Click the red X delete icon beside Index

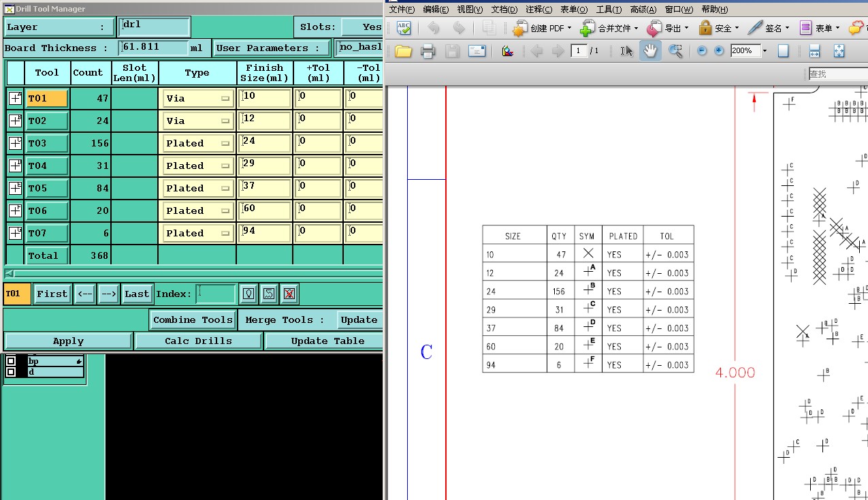[289, 294]
